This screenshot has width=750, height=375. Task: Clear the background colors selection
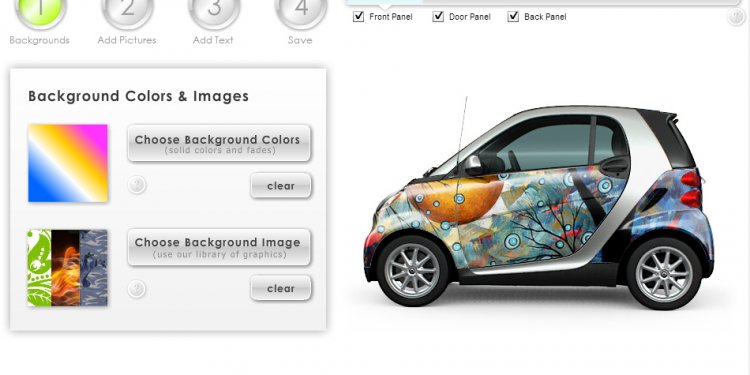(x=281, y=186)
